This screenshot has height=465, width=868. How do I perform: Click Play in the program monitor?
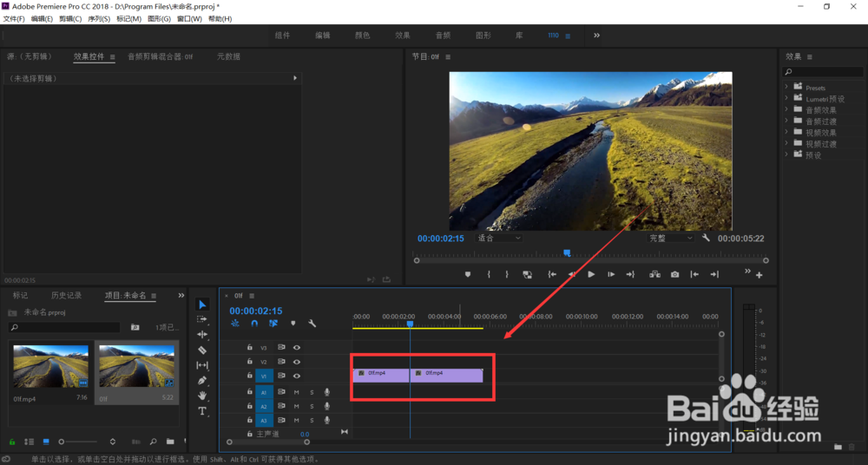pyautogui.click(x=591, y=274)
